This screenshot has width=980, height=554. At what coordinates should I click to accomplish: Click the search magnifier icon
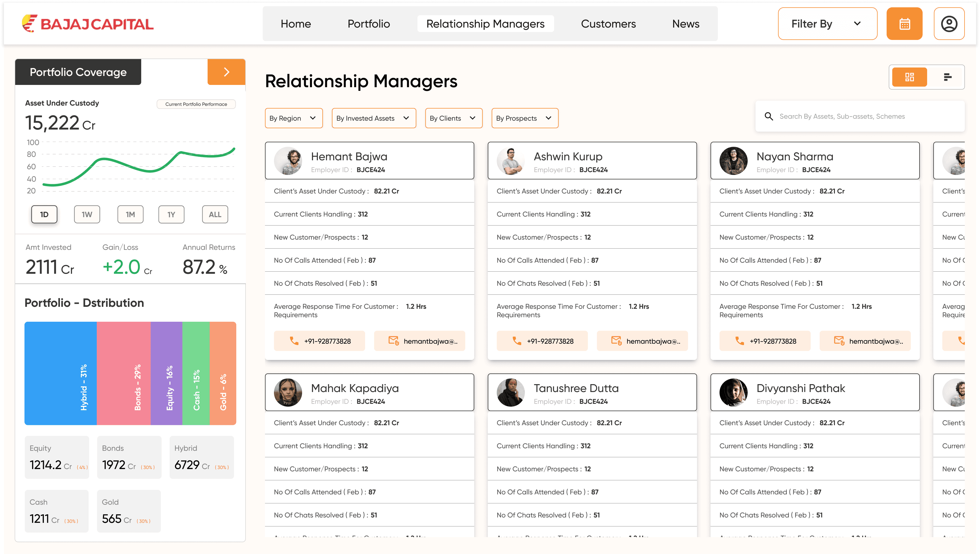coord(768,116)
